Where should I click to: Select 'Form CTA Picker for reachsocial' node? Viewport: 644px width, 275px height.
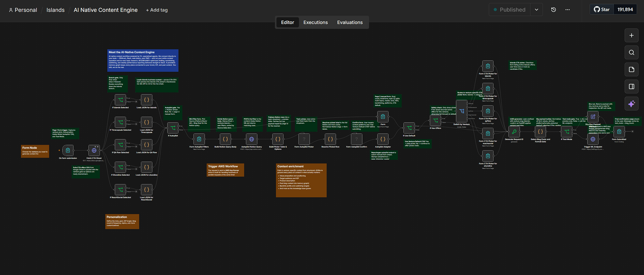pos(488,133)
